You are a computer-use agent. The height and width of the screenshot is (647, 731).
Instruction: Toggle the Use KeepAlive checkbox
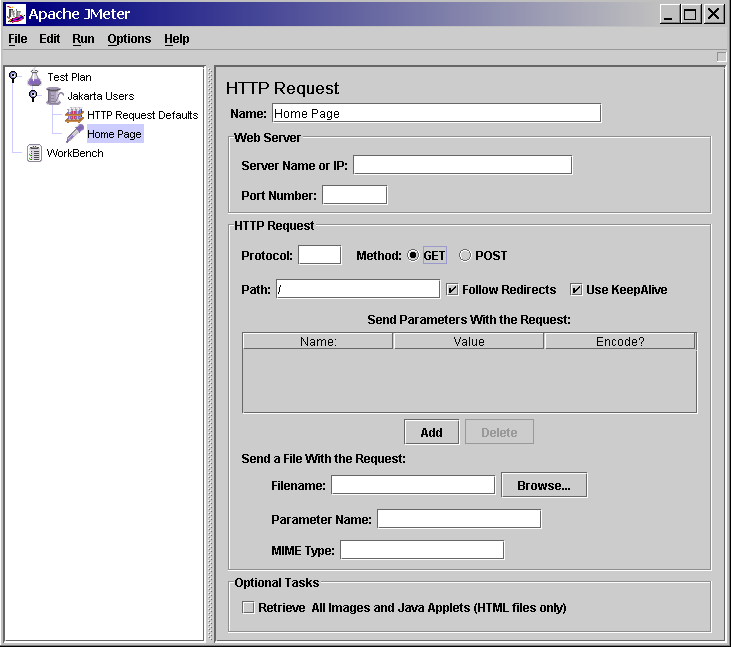click(576, 290)
